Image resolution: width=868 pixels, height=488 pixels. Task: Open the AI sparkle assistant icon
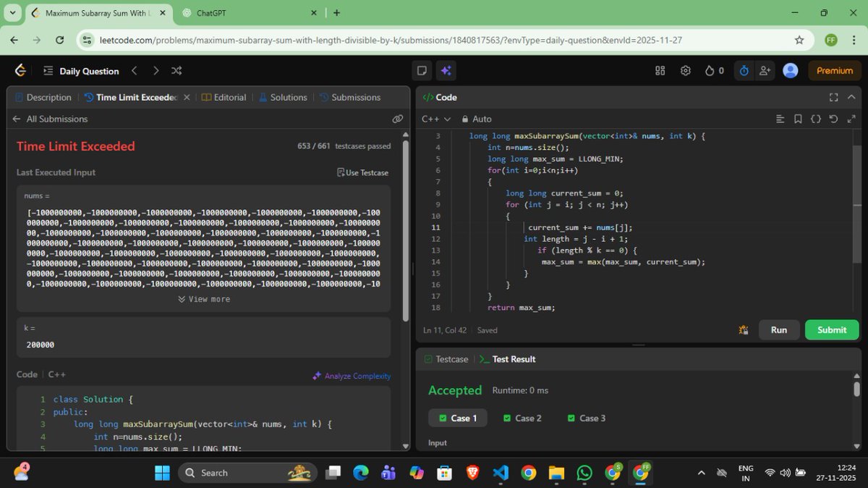coord(446,70)
